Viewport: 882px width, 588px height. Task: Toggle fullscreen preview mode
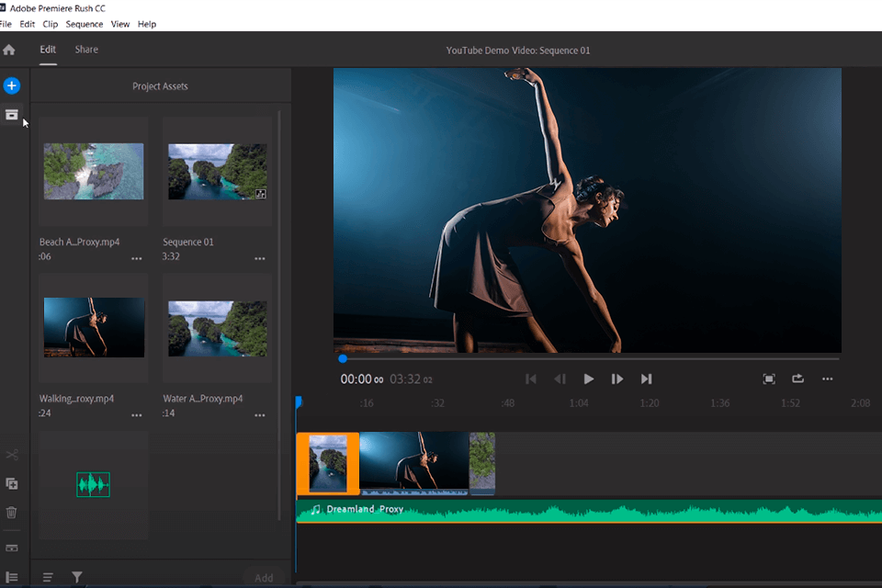click(x=769, y=378)
